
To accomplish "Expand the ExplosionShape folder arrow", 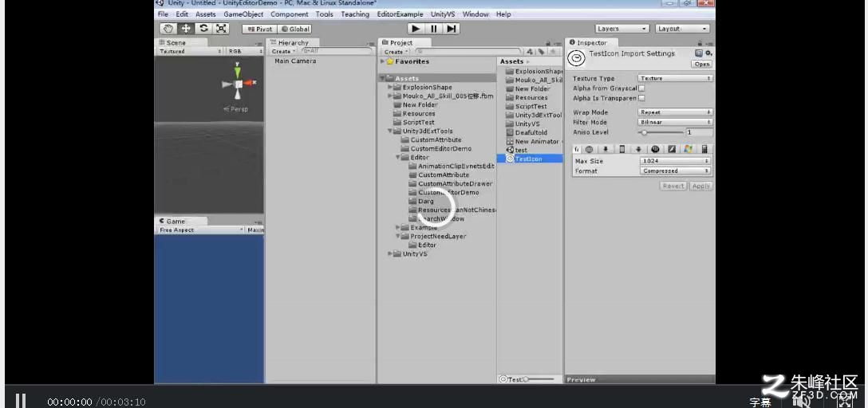I will tap(390, 88).
